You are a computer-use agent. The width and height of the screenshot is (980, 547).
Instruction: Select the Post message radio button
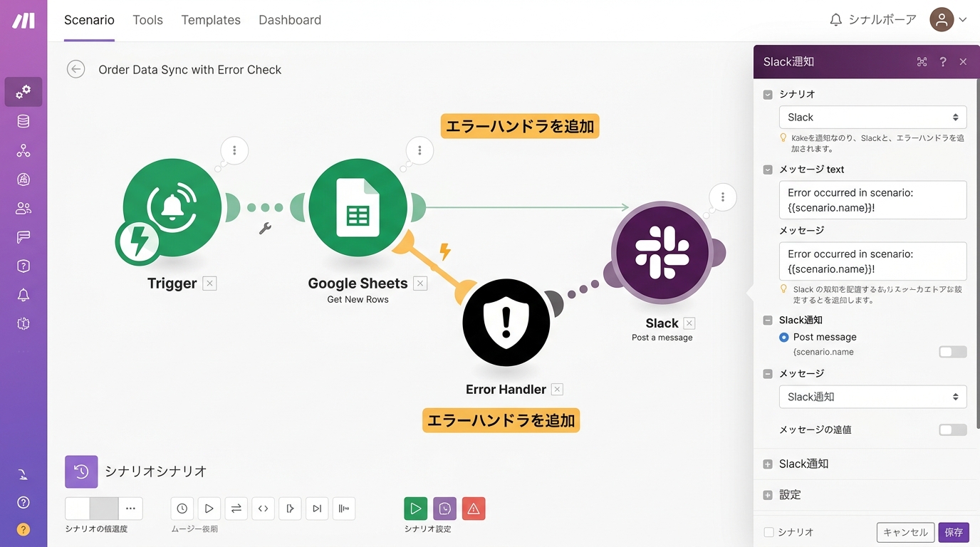pyautogui.click(x=784, y=337)
